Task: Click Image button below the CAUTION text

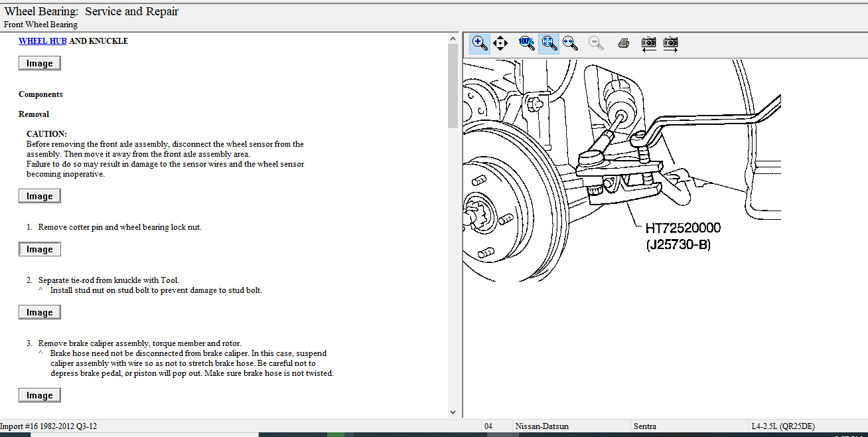Action: (40, 196)
